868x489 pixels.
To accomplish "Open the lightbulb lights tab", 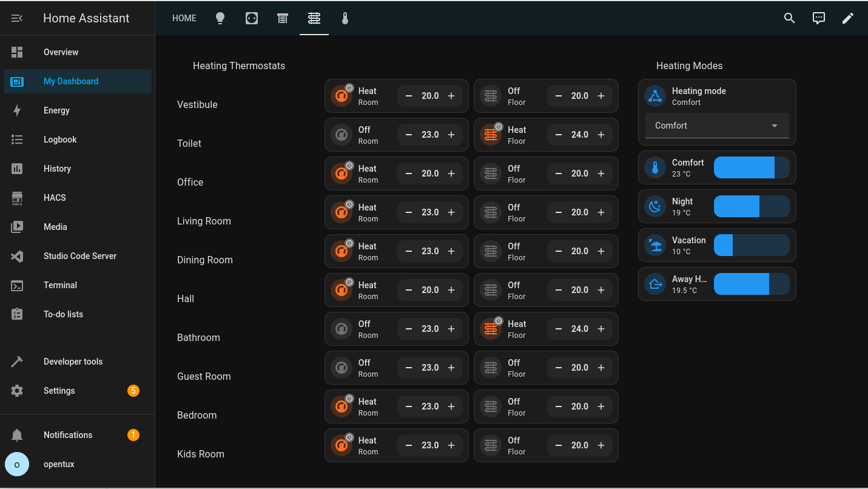I will pos(220,18).
